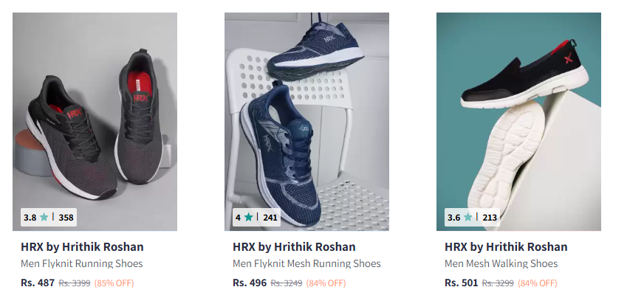Click the Rs. 487 price
The height and width of the screenshot is (301, 644).
click(38, 283)
